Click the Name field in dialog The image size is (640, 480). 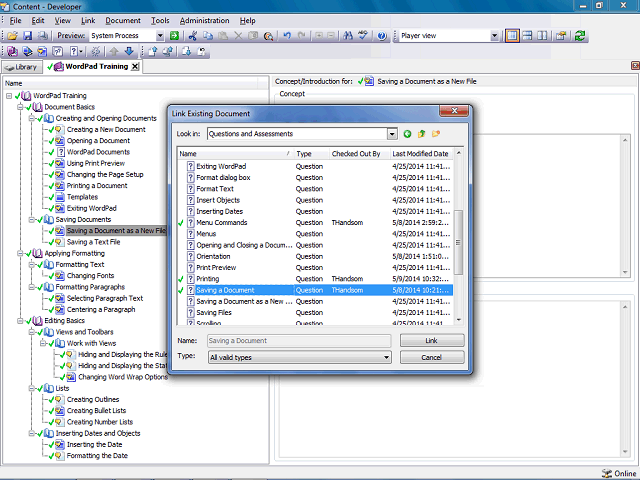299,341
